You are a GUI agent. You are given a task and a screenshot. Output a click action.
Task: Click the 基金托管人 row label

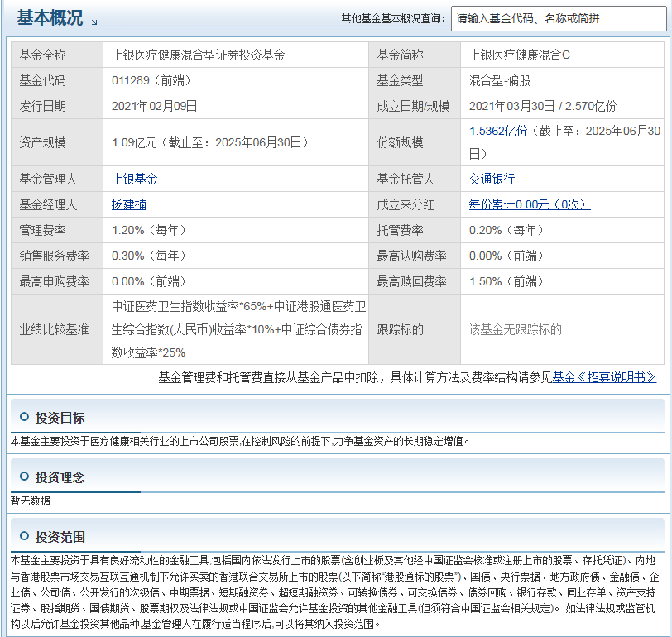(x=406, y=179)
